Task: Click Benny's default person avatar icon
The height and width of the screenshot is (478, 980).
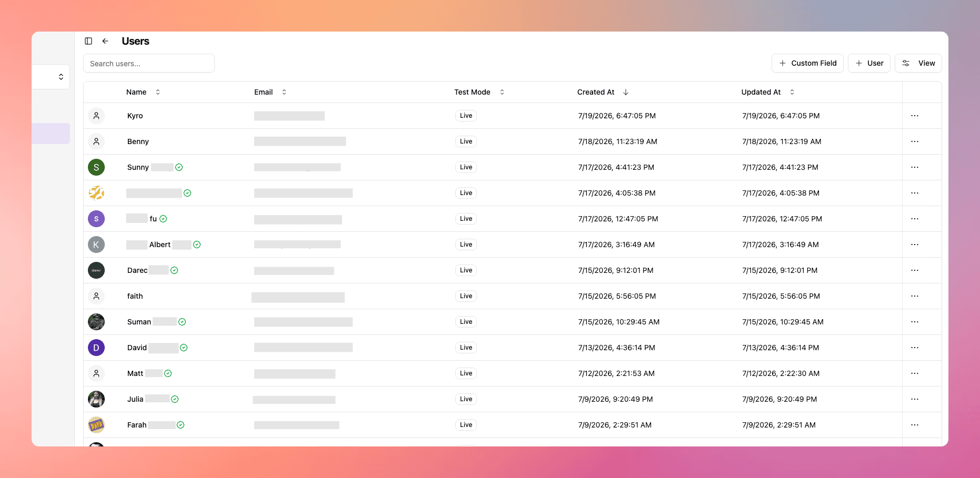Action: [x=96, y=141]
